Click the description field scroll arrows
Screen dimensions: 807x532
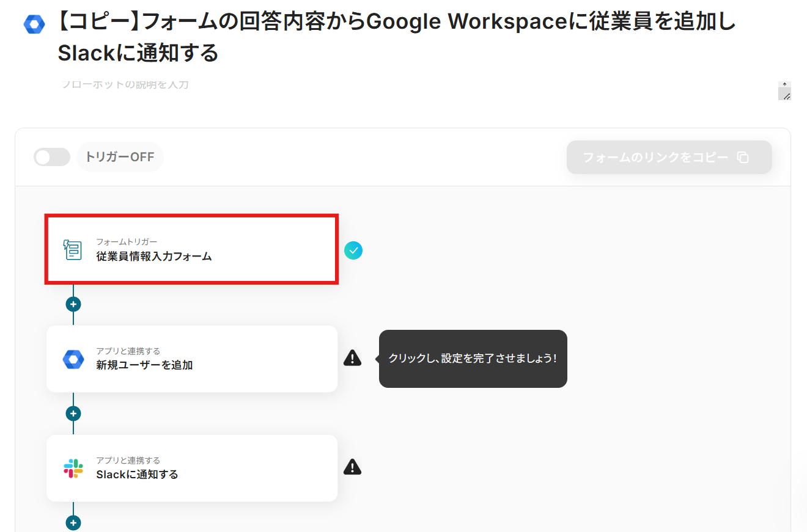[x=784, y=84]
